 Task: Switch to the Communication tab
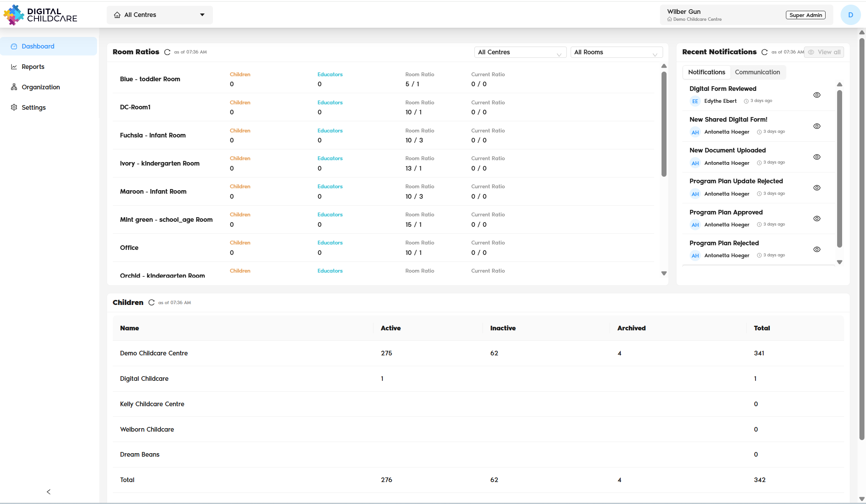click(x=757, y=72)
